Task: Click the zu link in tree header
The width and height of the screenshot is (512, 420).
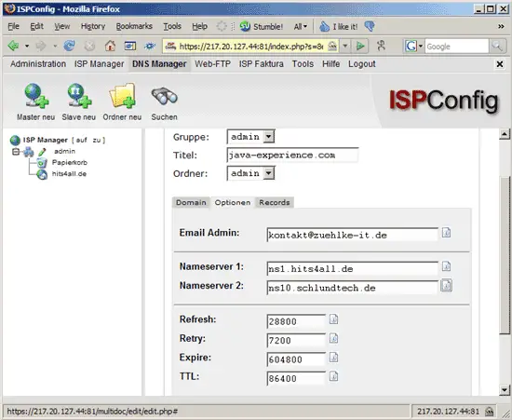Action: click(x=97, y=140)
